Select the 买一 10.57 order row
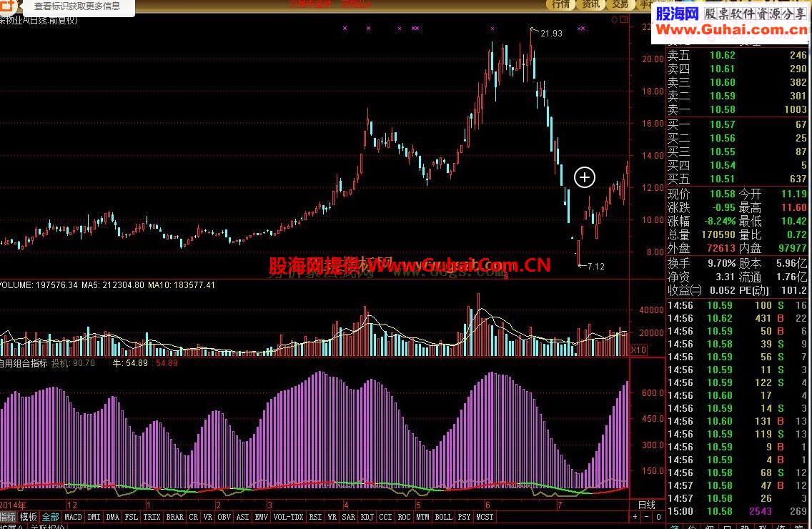 click(x=737, y=124)
